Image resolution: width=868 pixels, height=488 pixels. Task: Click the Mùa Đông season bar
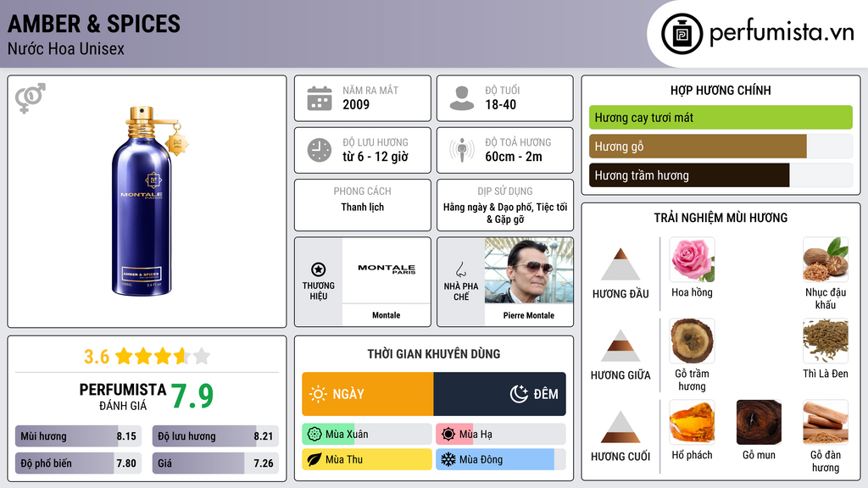point(500,460)
